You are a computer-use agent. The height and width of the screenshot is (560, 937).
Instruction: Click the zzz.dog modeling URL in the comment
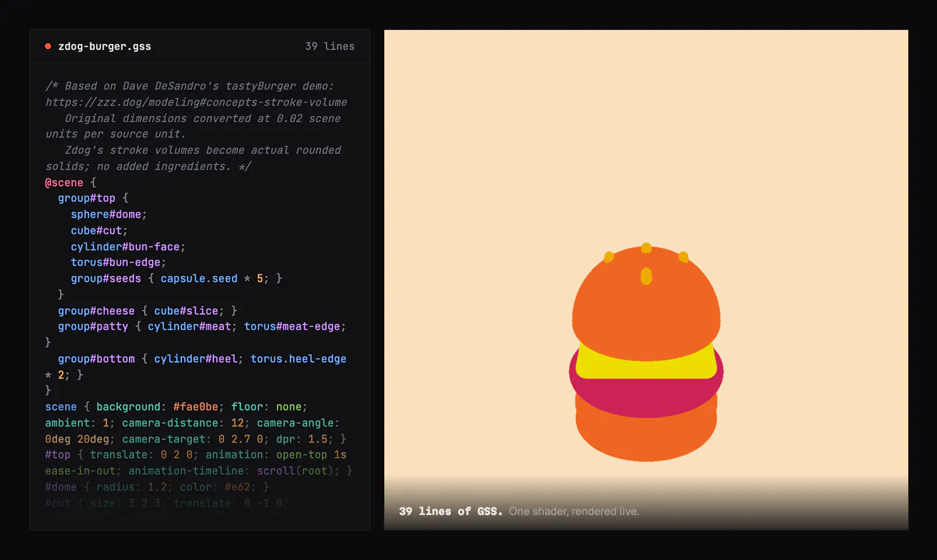196,102
